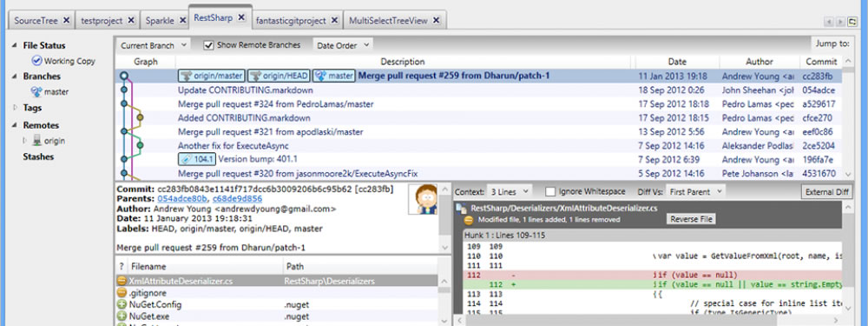Screen dimensions: 868x326
Task: Sort by the Date column header
Action: pyautogui.click(x=677, y=62)
